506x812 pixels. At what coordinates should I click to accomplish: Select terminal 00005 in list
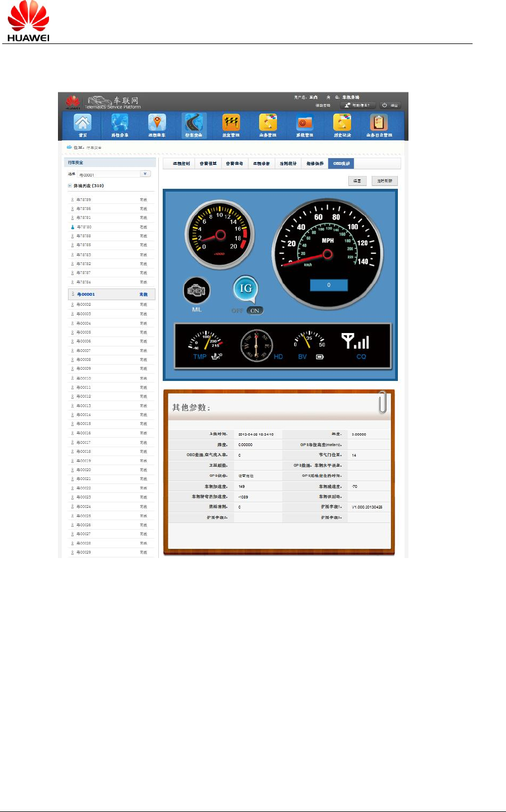(x=111, y=332)
